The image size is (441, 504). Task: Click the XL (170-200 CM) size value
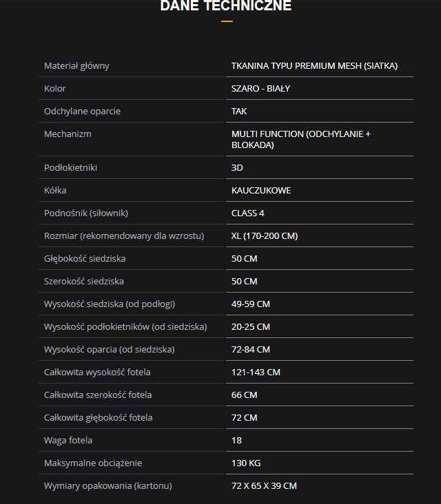tap(265, 236)
